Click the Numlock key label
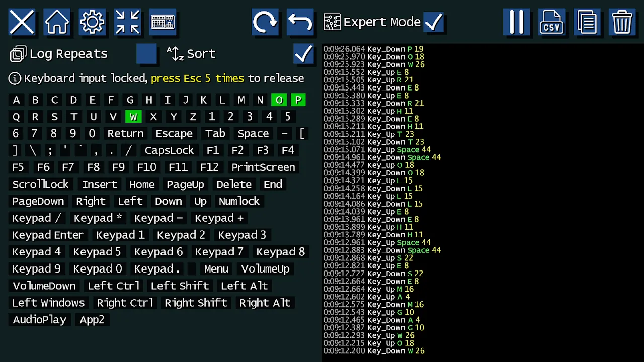This screenshot has width=644, height=362. [239, 201]
